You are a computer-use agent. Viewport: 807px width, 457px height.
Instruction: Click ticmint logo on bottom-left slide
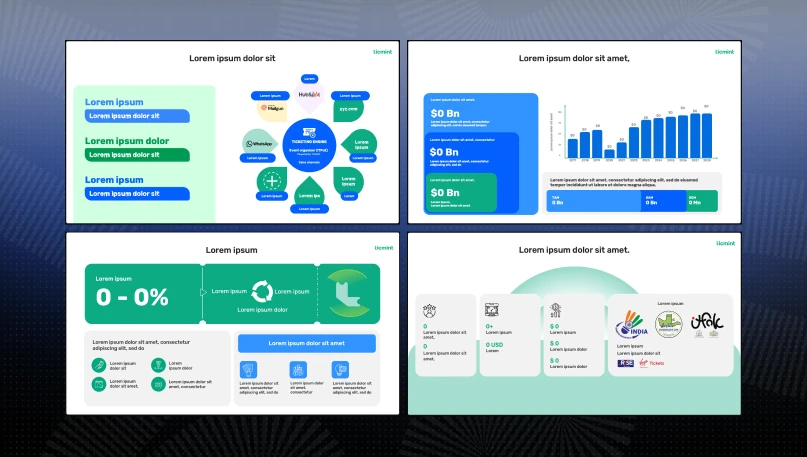pyautogui.click(x=384, y=248)
